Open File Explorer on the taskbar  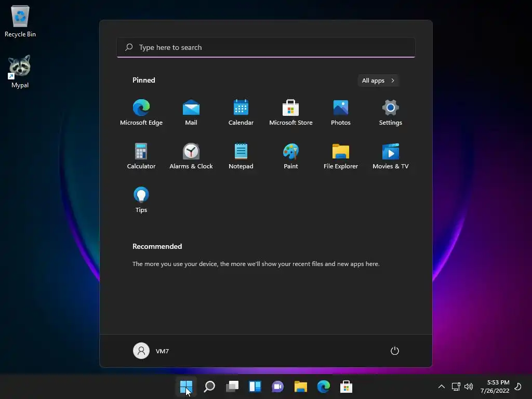(x=301, y=387)
